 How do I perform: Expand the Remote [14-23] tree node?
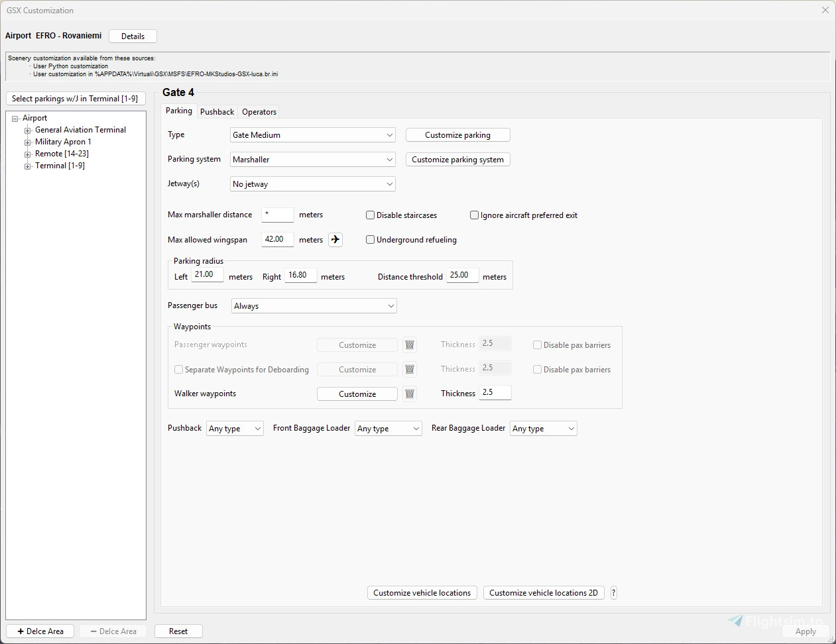27,154
